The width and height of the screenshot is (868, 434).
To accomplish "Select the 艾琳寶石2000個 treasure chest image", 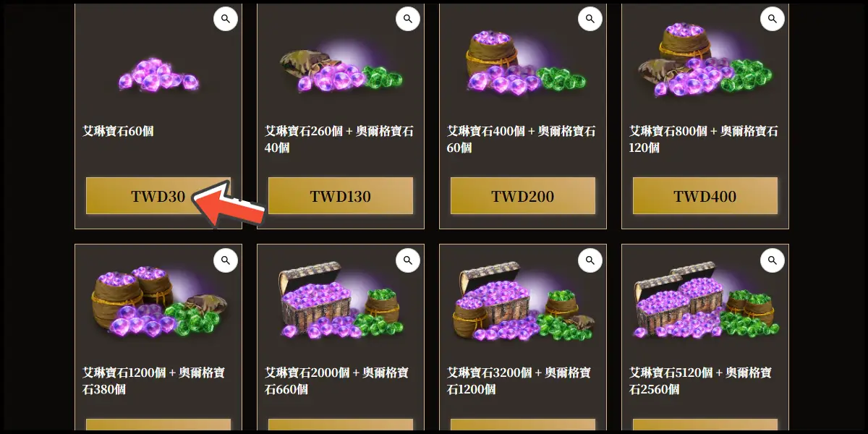I will click(341, 301).
